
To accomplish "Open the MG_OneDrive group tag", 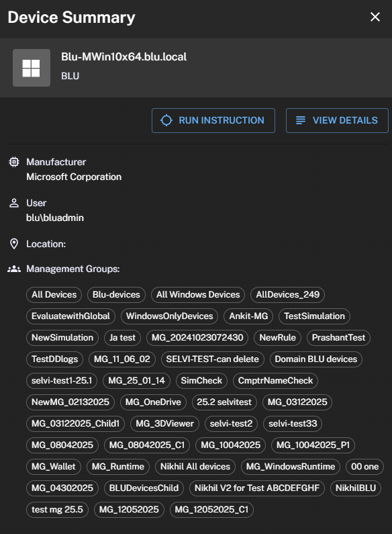I will coord(153,402).
